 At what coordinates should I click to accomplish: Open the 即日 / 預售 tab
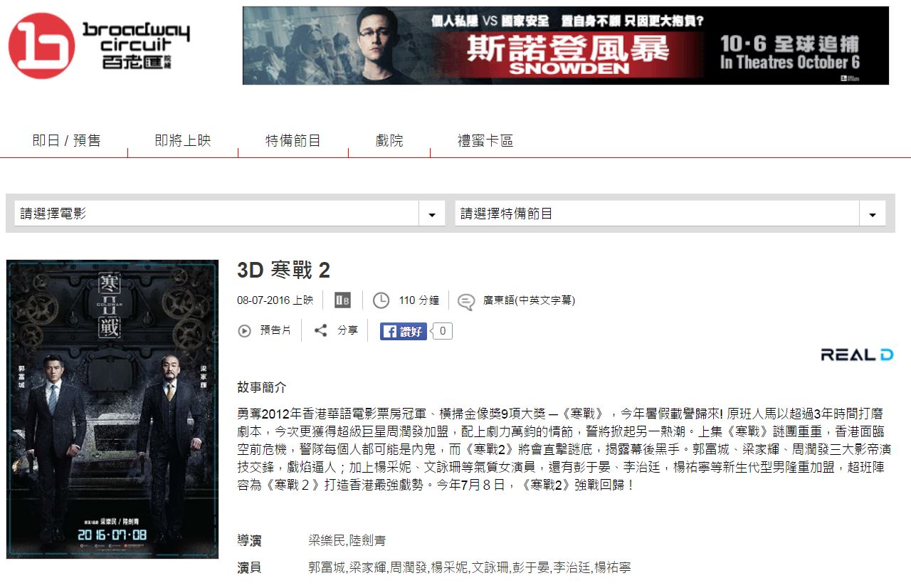coord(67,141)
